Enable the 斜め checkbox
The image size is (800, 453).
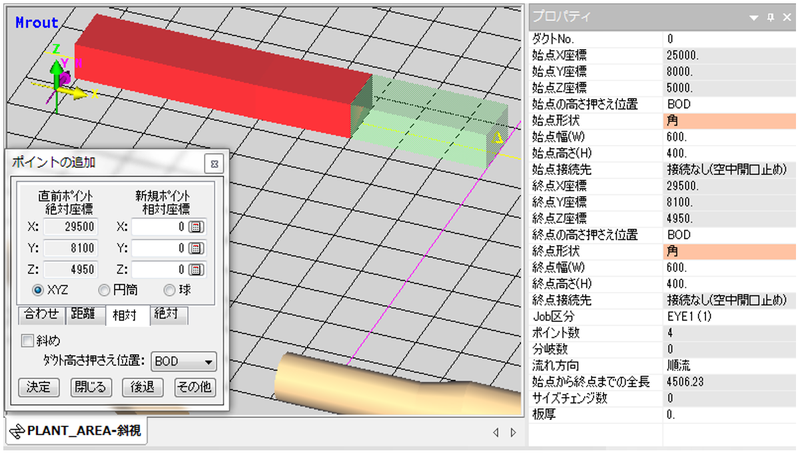[x=27, y=340]
